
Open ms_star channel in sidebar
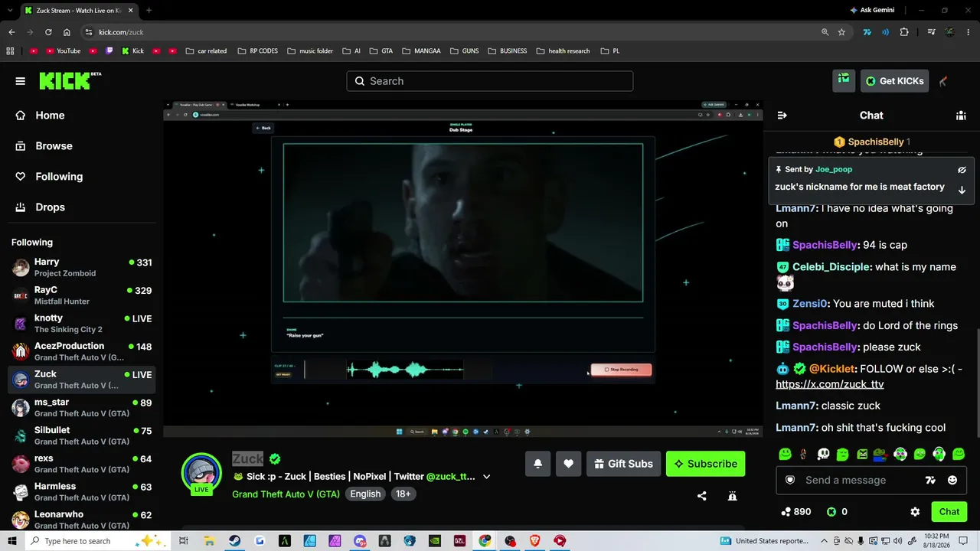tap(82, 408)
